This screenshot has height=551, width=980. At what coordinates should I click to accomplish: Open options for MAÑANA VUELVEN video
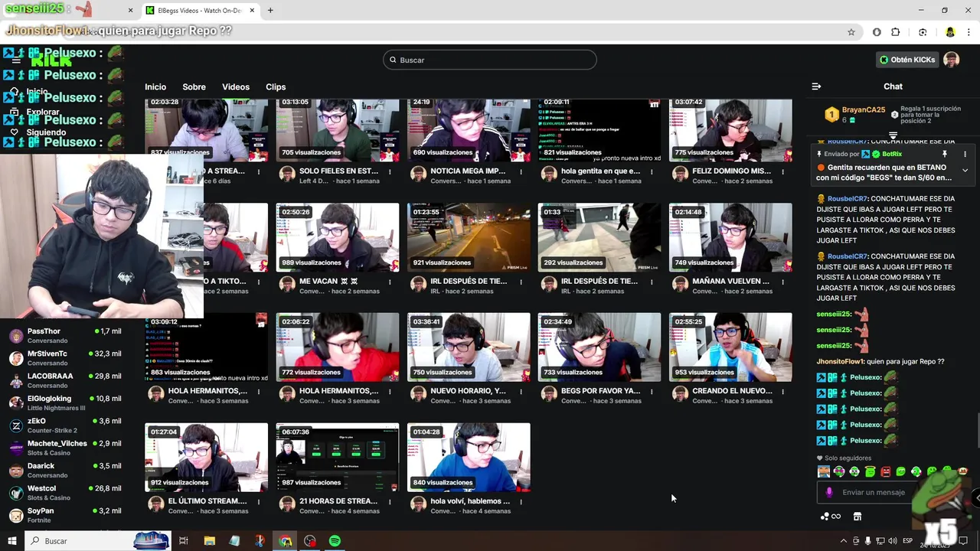tap(782, 281)
